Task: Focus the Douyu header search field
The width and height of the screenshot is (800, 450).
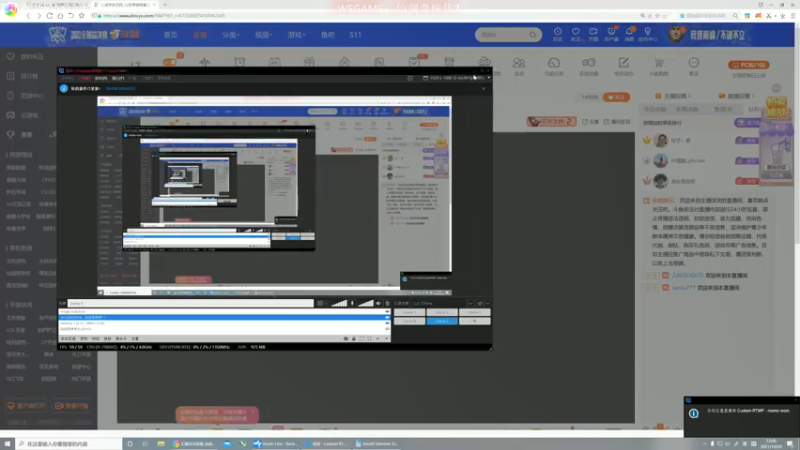Action: (x=503, y=35)
